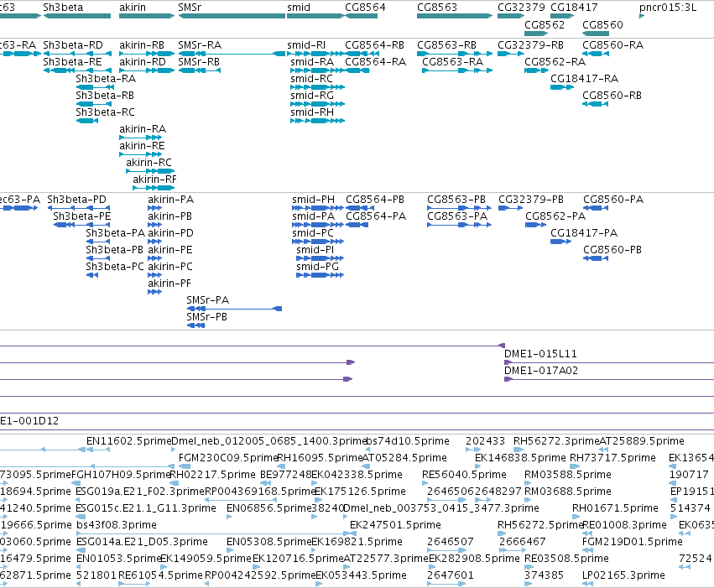Click the CG8562 gene label
Screen dimensions: 714x588
pyautogui.click(x=545, y=24)
